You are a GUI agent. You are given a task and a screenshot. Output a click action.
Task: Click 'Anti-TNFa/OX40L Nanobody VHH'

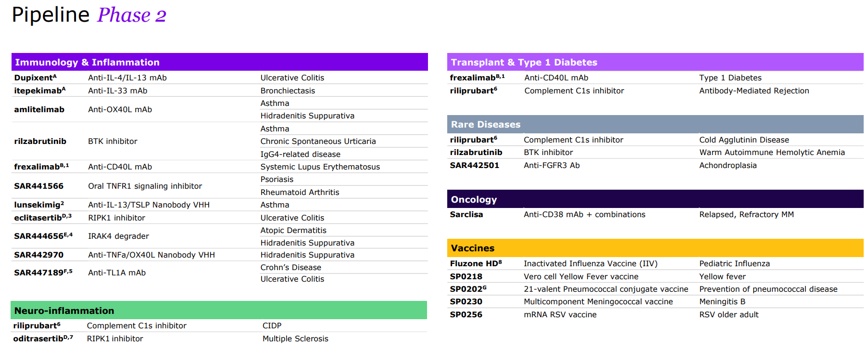click(151, 255)
